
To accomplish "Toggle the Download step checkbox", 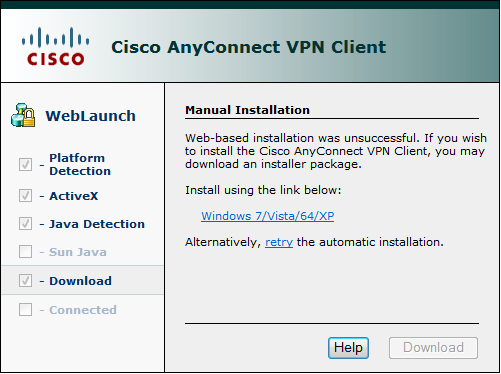I will click(25, 281).
